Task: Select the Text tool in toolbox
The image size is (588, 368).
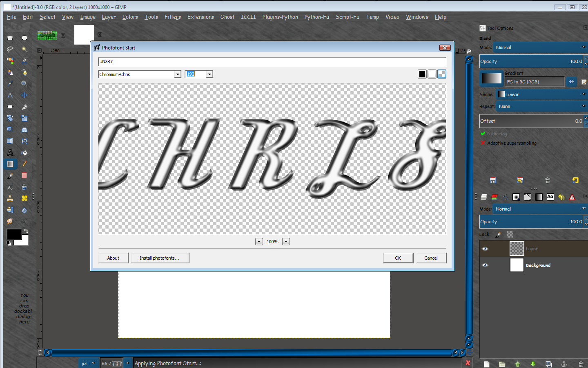Action: click(10, 153)
